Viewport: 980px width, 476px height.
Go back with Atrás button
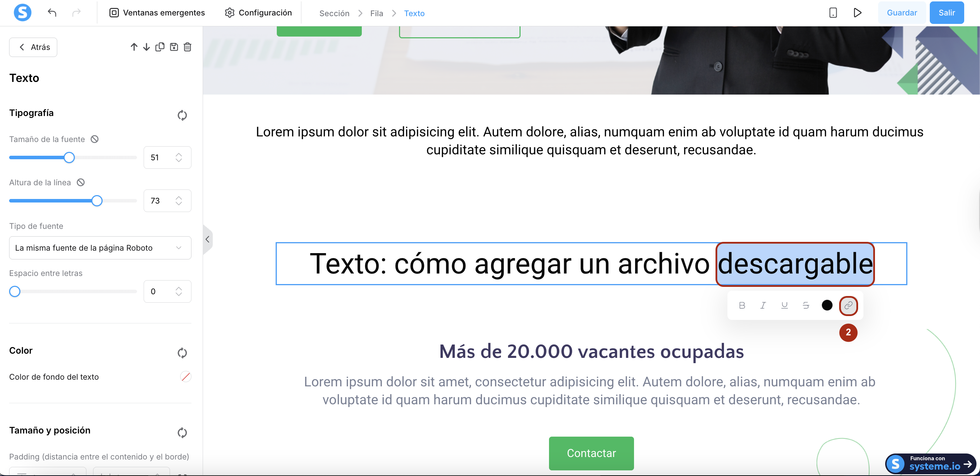33,47
